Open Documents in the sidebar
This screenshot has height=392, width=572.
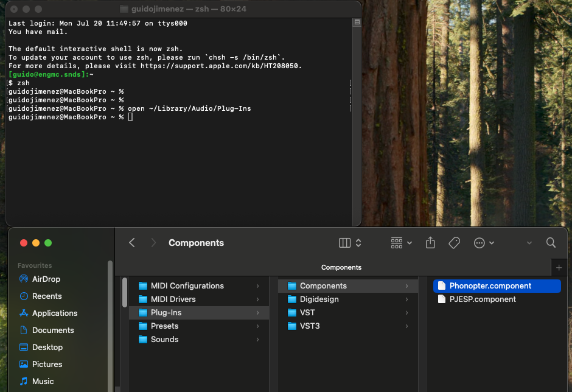[x=46, y=330]
